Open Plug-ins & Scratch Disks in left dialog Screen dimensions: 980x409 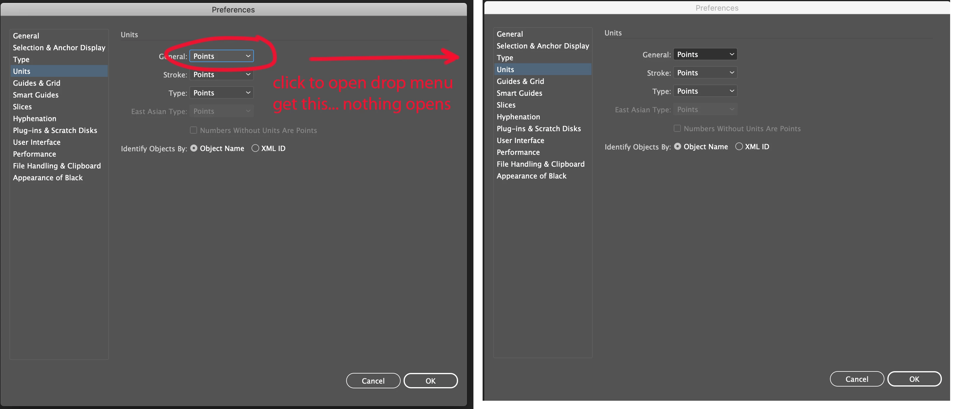pyautogui.click(x=55, y=130)
